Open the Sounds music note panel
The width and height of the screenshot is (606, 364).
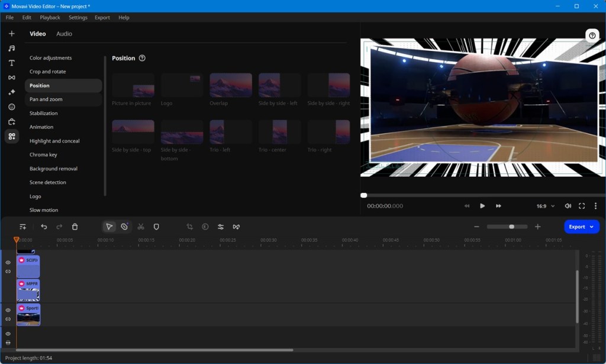point(12,49)
